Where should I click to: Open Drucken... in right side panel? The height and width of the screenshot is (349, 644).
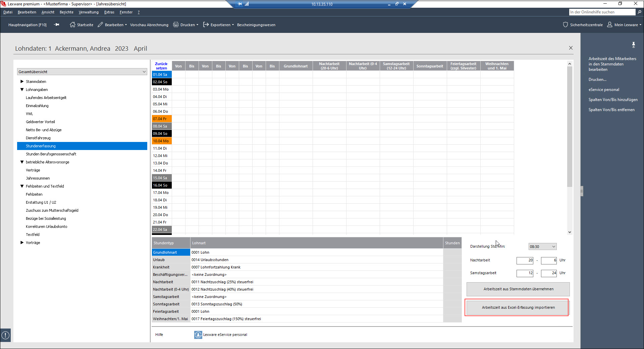point(597,80)
